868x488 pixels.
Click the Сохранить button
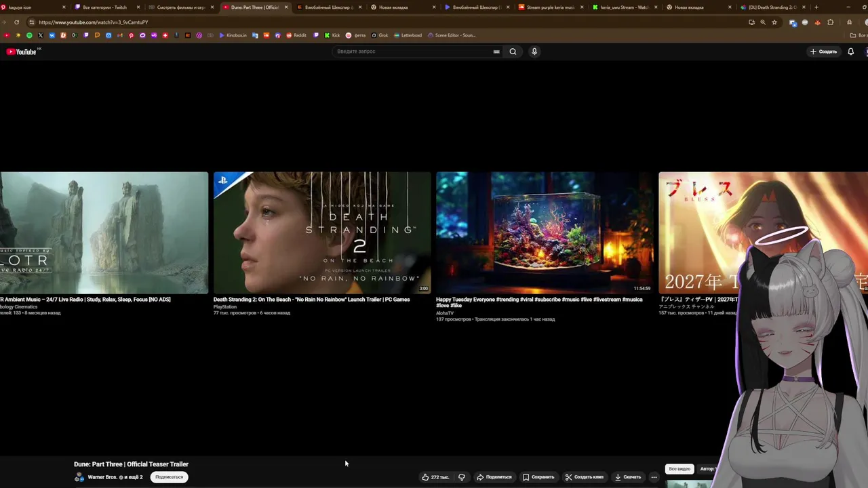tap(538, 477)
